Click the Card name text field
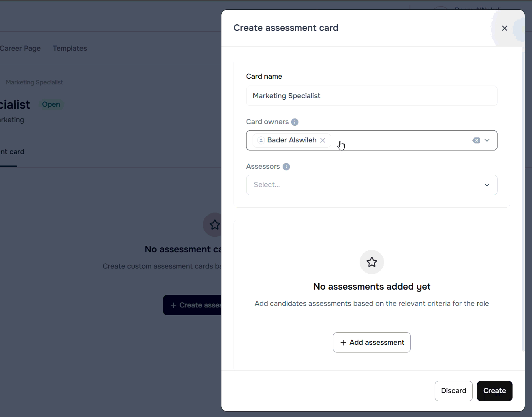 pyautogui.click(x=371, y=96)
